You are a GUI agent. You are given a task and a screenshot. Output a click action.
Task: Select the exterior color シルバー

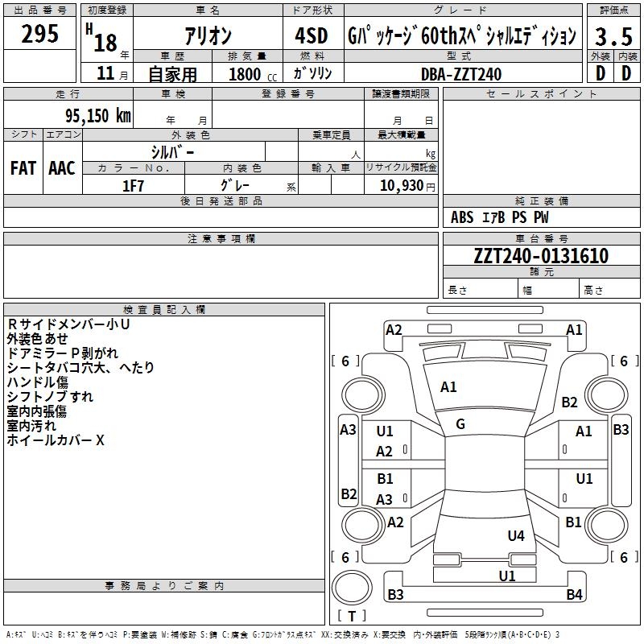pos(172,152)
